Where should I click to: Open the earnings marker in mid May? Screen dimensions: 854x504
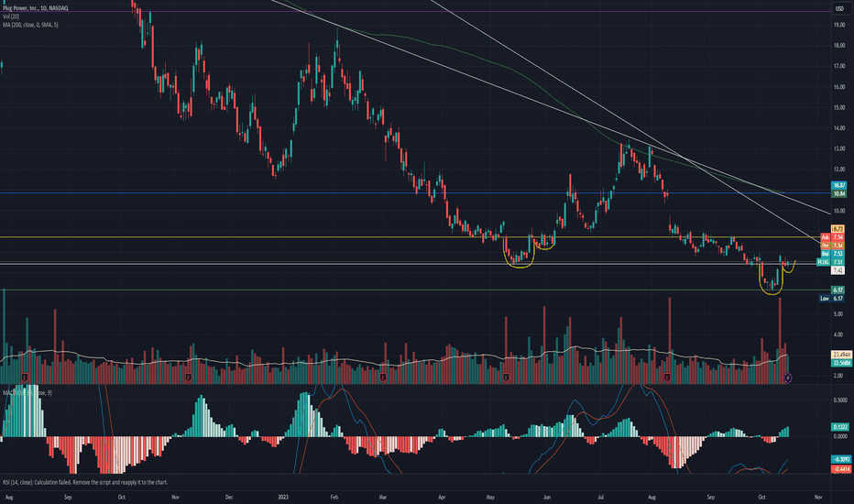507,377
